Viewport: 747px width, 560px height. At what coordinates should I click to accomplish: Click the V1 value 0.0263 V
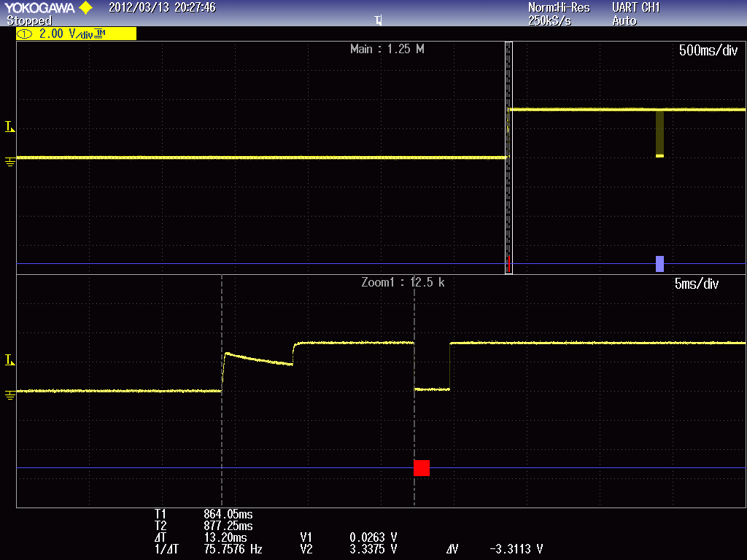(373, 537)
